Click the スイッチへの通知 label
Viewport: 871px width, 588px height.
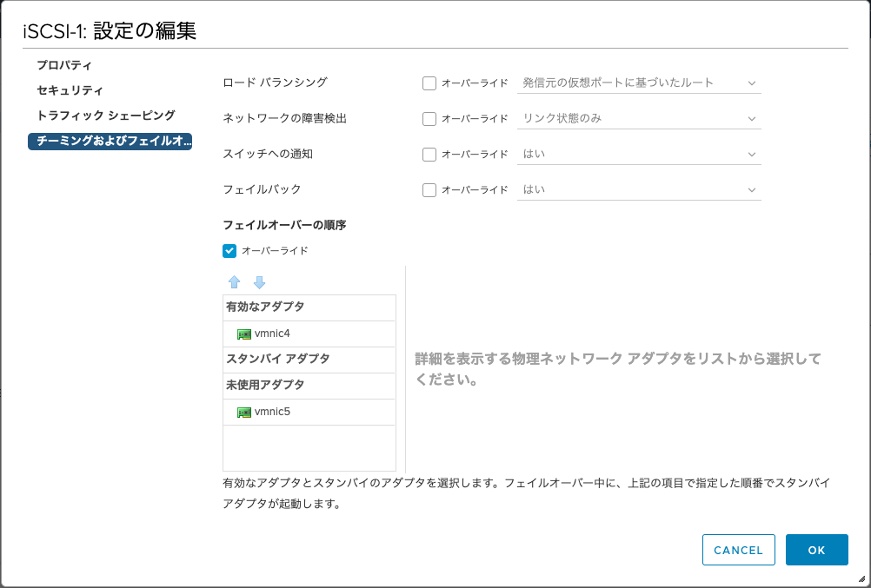tap(268, 154)
